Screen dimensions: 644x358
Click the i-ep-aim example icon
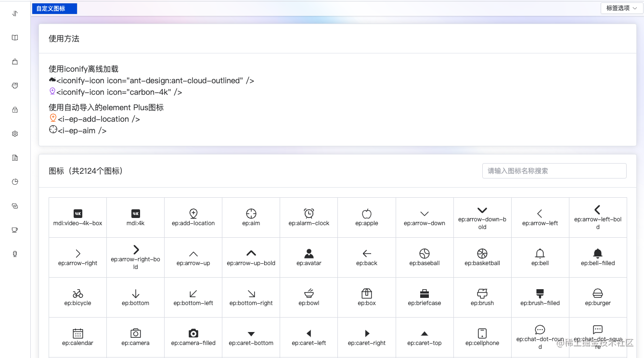[53, 129]
